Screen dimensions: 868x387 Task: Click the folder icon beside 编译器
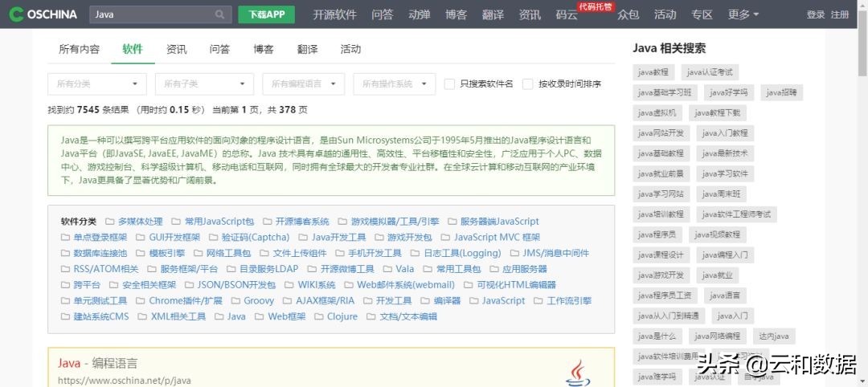pyautogui.click(x=424, y=301)
